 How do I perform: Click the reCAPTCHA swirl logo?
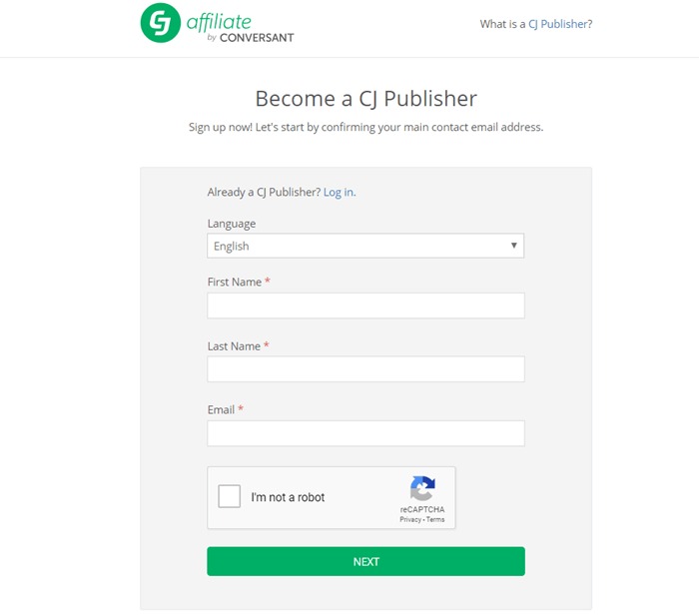coord(422,488)
